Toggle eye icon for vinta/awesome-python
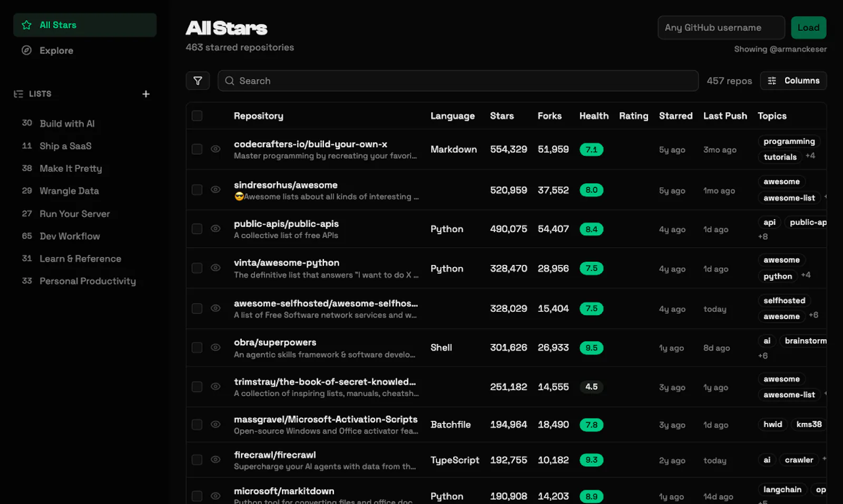 pos(215,268)
